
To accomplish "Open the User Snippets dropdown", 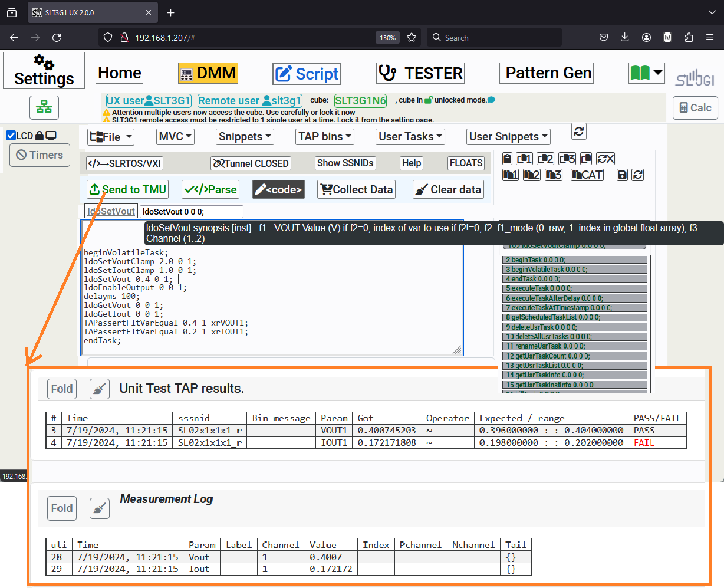I will (508, 137).
